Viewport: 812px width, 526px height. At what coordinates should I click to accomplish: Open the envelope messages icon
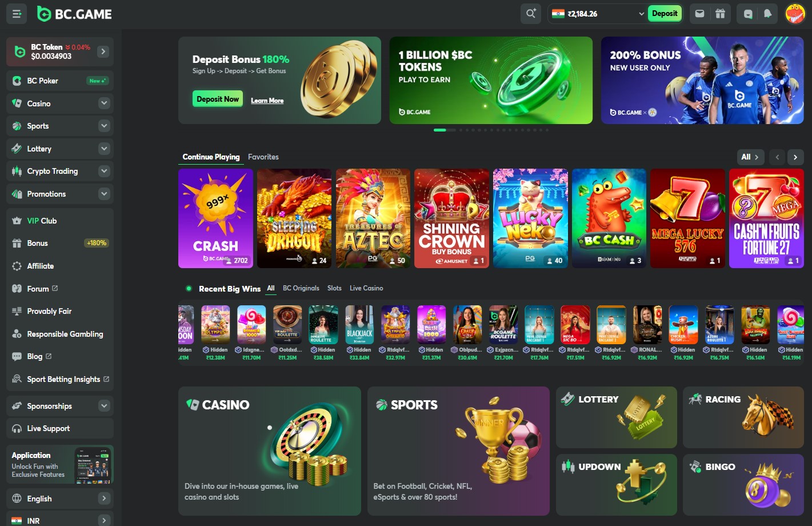pos(699,14)
